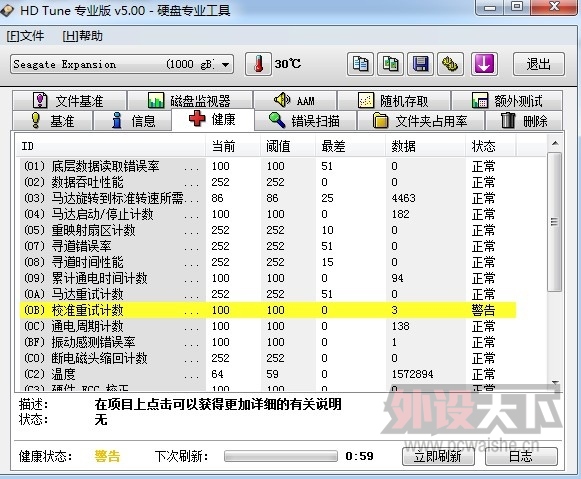Open the 文件基准 tab

(x=69, y=100)
